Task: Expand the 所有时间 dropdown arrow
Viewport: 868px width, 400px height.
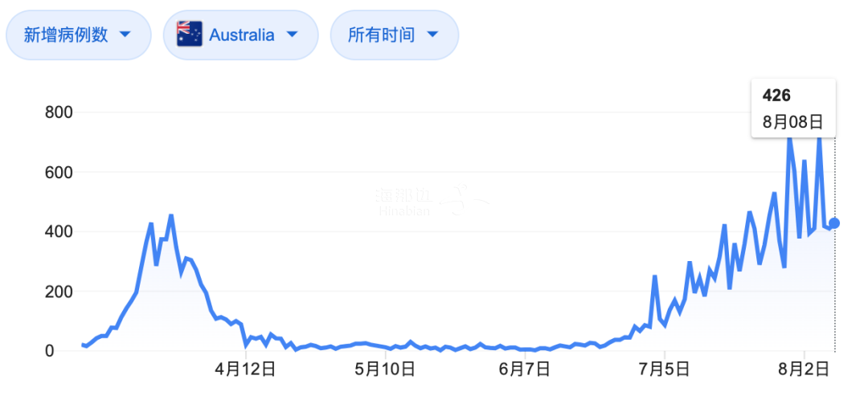Action: pos(432,35)
